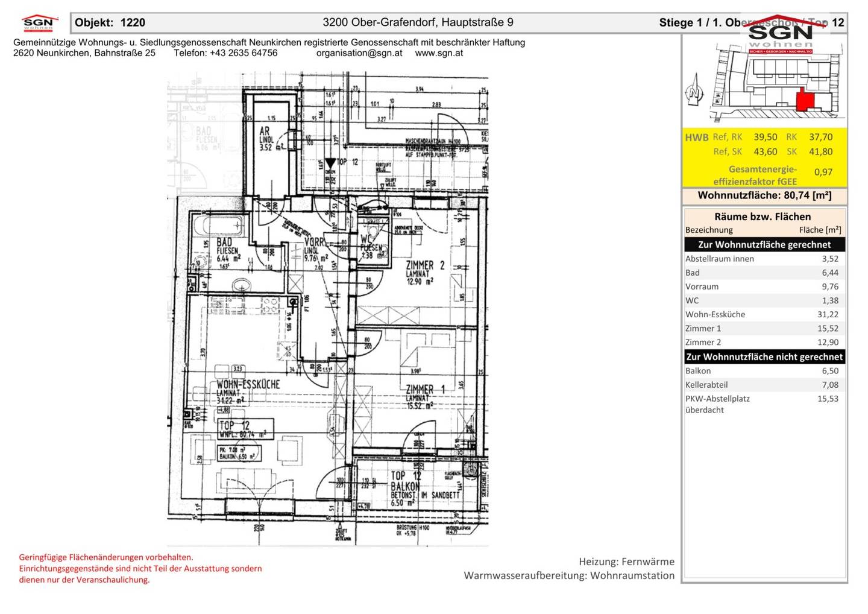The height and width of the screenshot is (614, 868).
Task: Click boxed 'TOP 12 WNFL' label on plan
Action: click(x=246, y=429)
